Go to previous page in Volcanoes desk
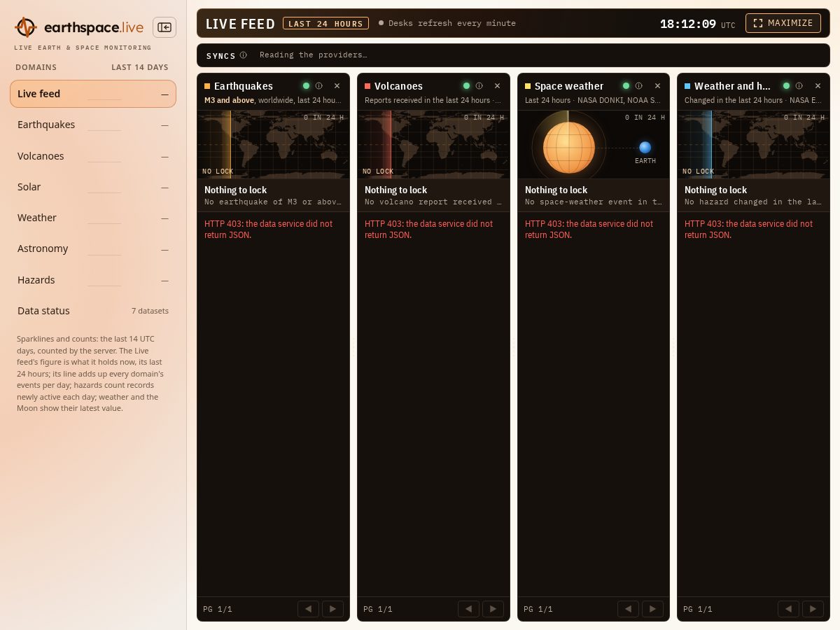Image resolution: width=840 pixels, height=630 pixels. [468, 609]
